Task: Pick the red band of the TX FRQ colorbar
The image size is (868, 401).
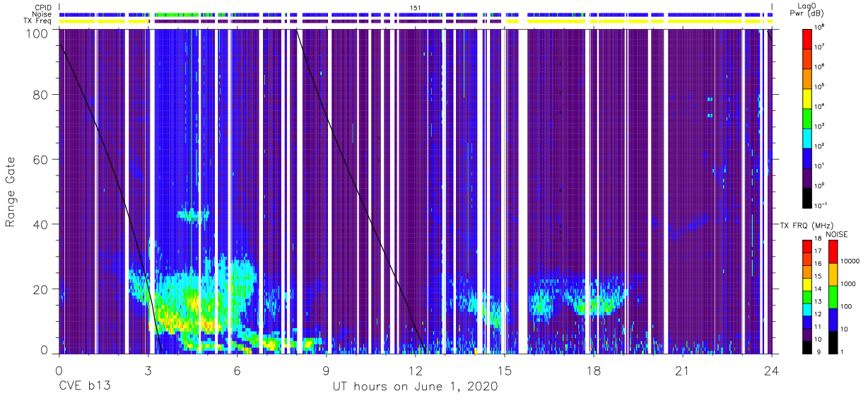Action: click(x=807, y=247)
